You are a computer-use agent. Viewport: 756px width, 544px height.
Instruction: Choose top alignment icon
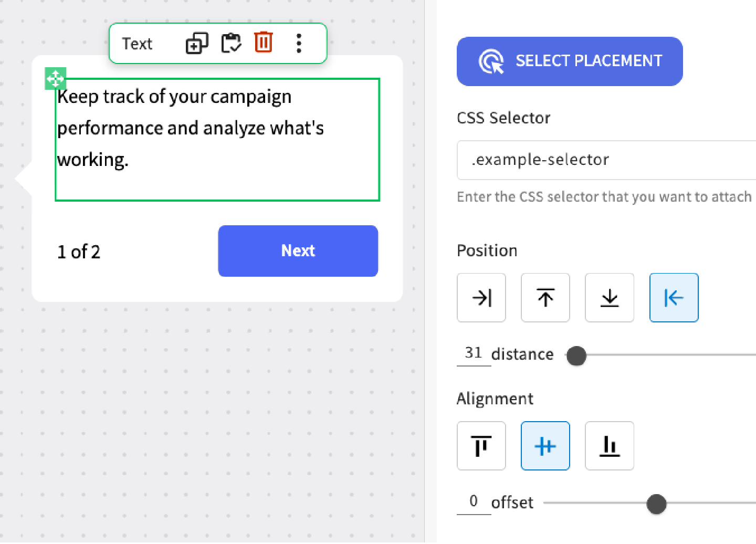pos(481,446)
